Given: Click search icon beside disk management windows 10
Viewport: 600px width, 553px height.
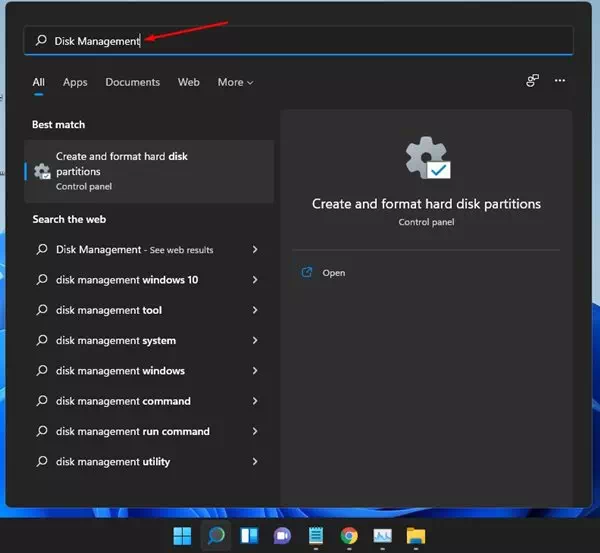Looking at the screenshot, I should [x=42, y=279].
